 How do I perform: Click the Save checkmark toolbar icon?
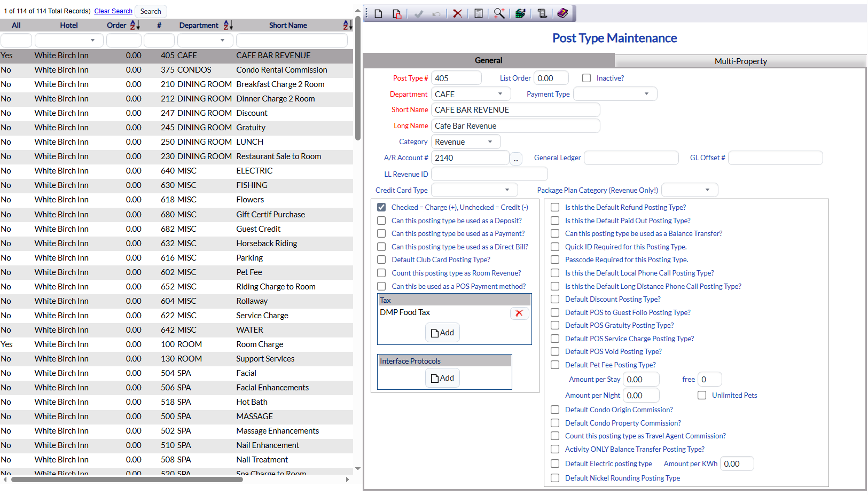[419, 13]
